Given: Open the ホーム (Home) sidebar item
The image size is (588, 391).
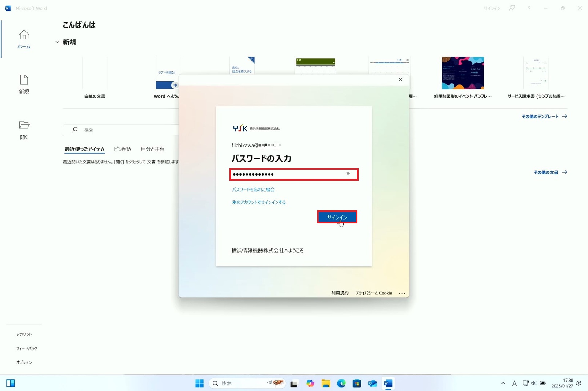Looking at the screenshot, I should (24, 39).
